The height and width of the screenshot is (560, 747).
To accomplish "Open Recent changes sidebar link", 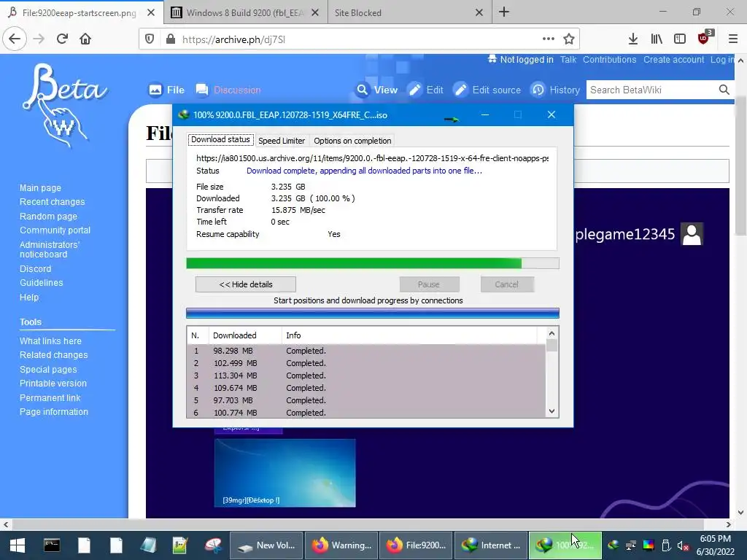I will coord(52,201).
